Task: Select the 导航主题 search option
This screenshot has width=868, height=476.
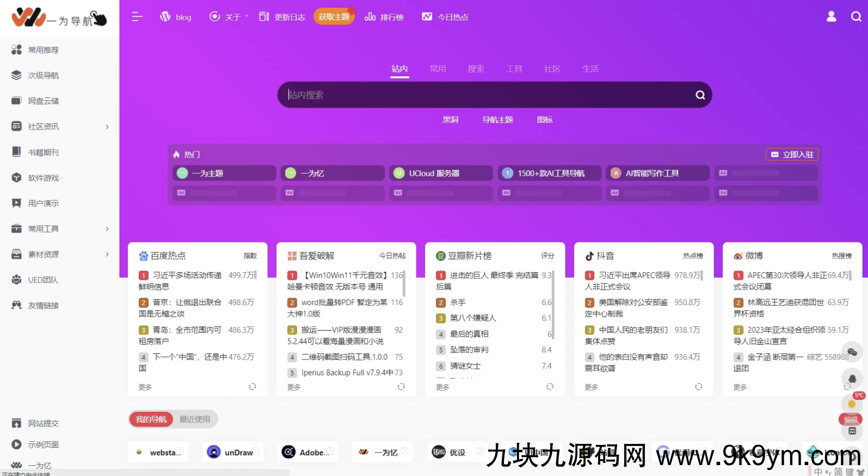Action: coord(497,120)
